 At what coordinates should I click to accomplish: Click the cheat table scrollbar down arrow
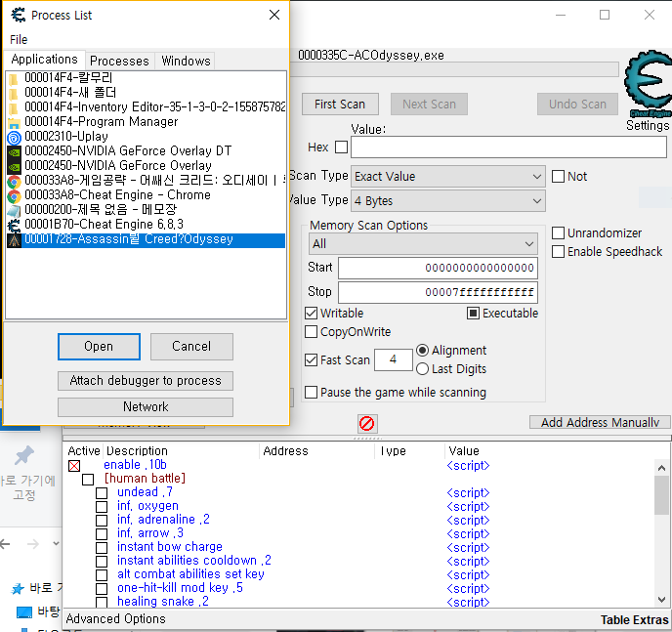[661, 600]
